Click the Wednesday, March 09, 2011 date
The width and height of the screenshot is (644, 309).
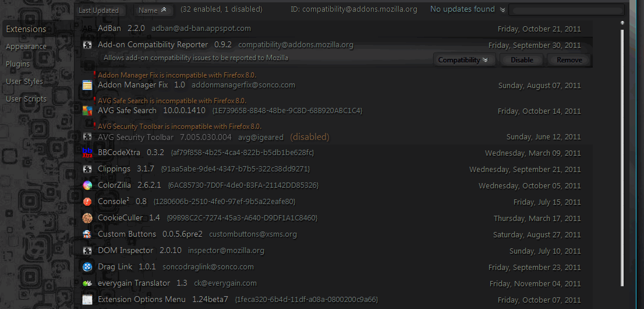click(533, 153)
